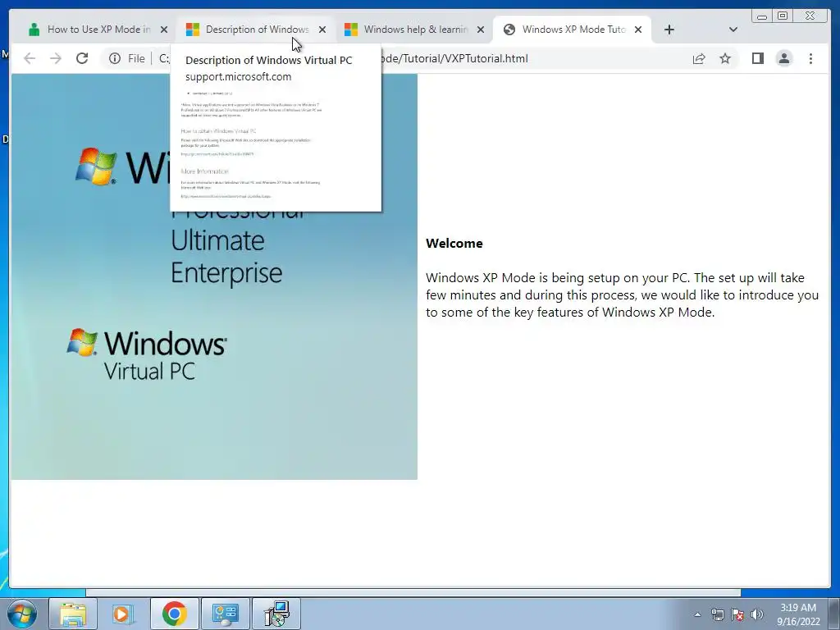Restore down the Chrome window
This screenshot has width=840, height=630.
coord(783,16)
